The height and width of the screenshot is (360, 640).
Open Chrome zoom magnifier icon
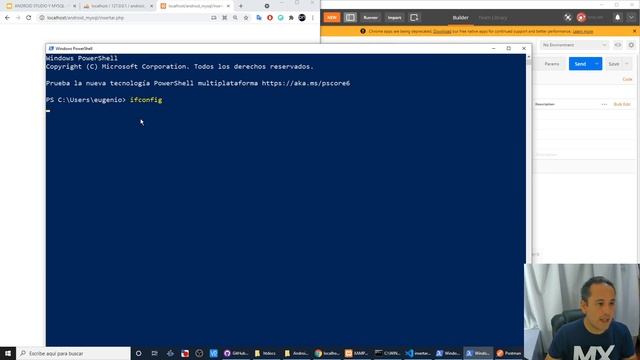pyautogui.click(x=235, y=18)
